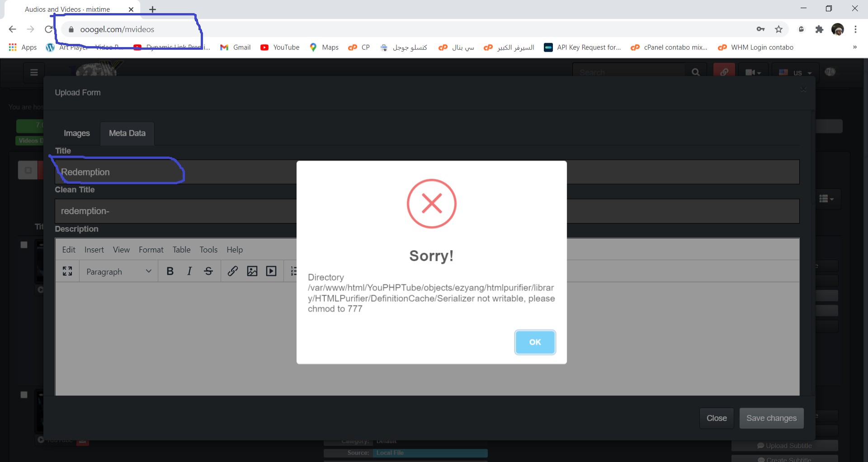Expand the camera upload dropdown
868x462 pixels.
point(753,72)
